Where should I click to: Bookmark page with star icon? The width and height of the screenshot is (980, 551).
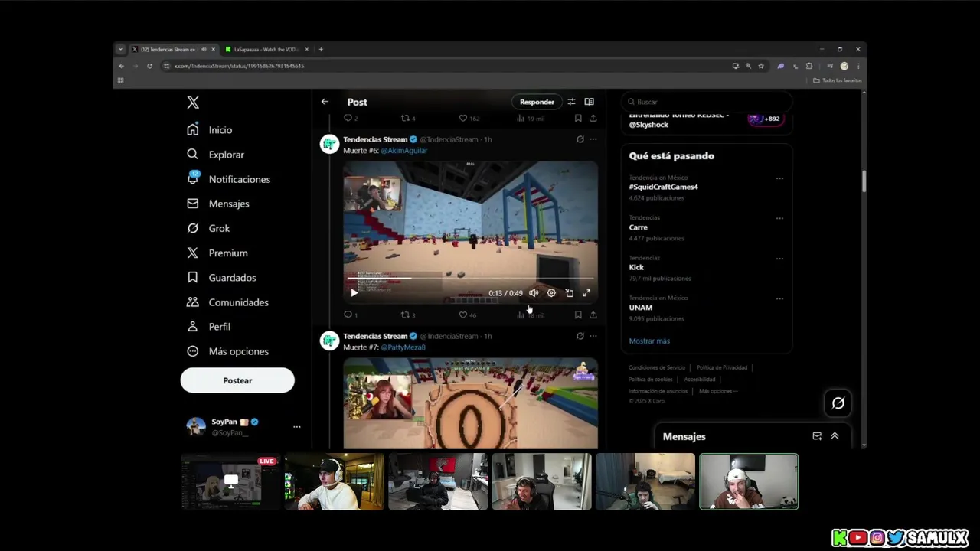coord(761,66)
